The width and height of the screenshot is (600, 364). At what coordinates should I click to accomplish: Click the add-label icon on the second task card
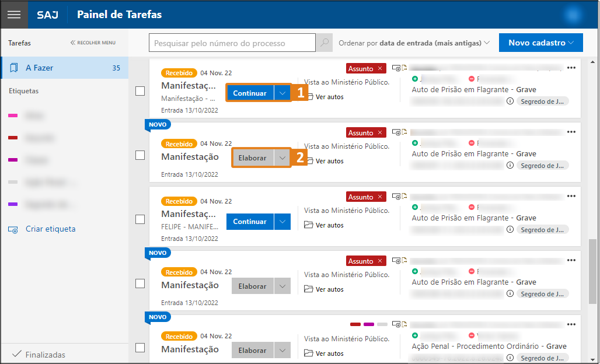point(396,132)
